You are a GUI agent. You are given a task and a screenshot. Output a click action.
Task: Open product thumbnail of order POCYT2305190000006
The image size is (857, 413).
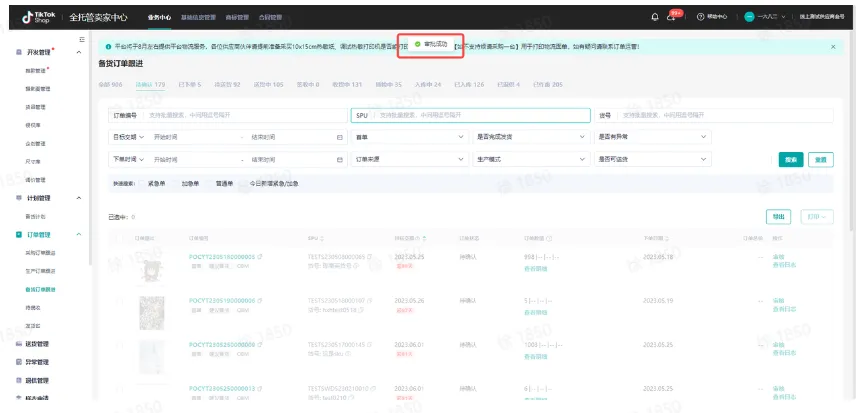click(151, 314)
